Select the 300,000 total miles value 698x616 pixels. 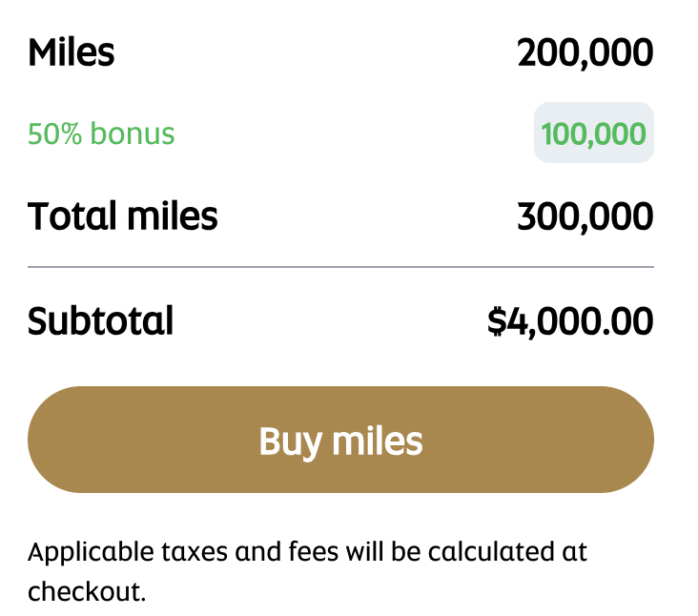pyautogui.click(x=585, y=217)
